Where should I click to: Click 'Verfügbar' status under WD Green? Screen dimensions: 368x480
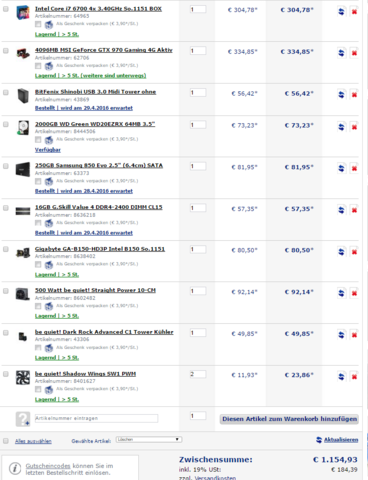point(48,150)
